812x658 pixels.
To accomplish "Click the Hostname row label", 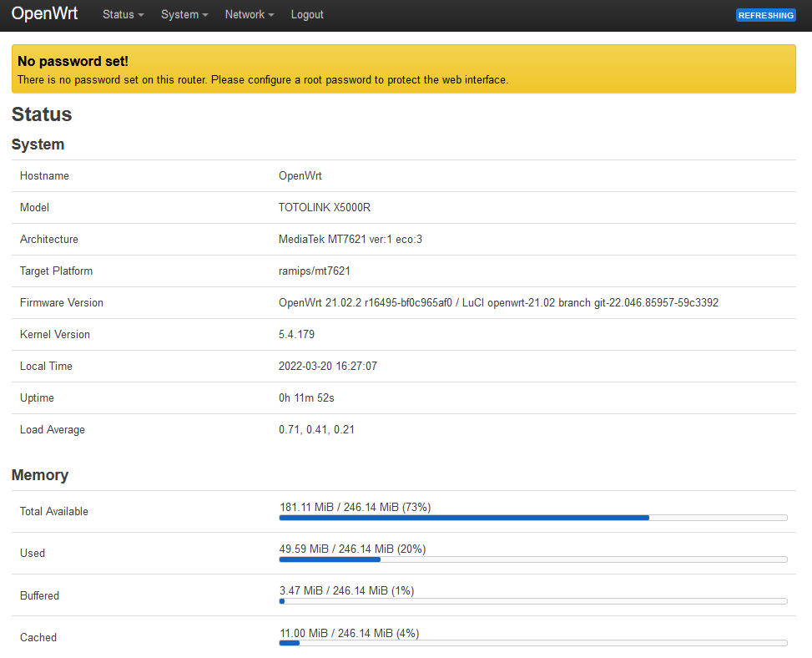I will [x=44, y=175].
